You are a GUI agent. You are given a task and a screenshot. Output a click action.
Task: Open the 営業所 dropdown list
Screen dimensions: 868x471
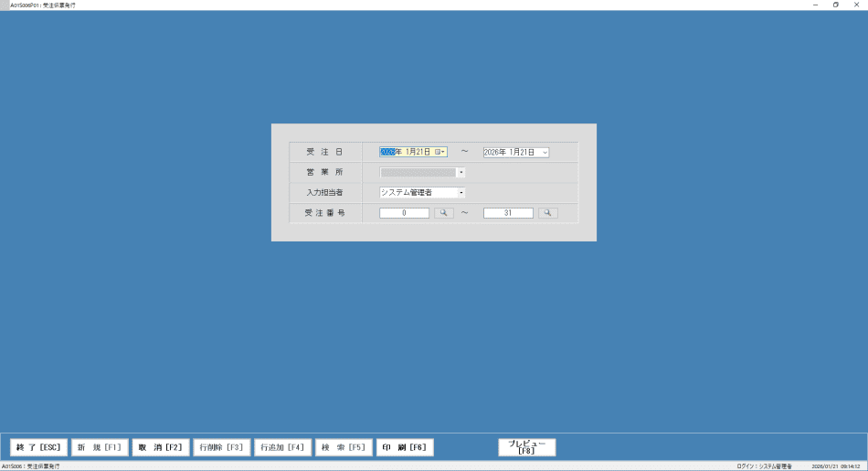coord(461,172)
